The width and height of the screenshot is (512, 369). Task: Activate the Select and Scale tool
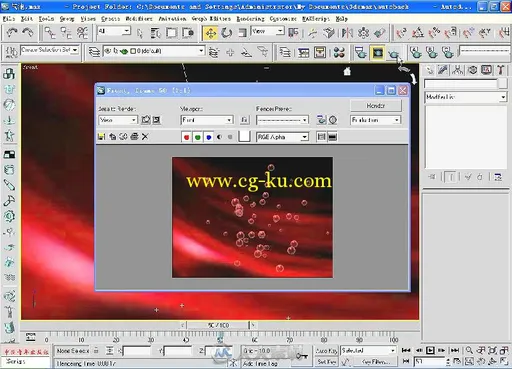[x=242, y=33]
